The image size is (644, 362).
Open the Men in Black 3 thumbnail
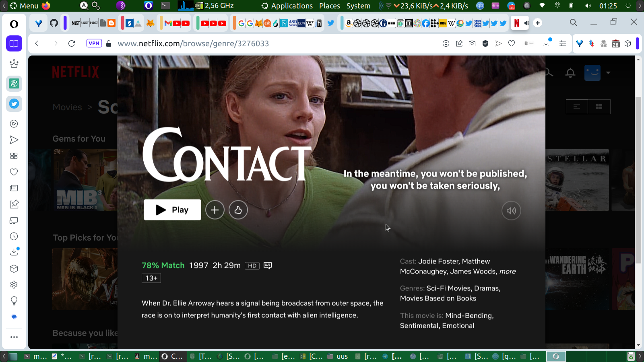[x=85, y=180]
